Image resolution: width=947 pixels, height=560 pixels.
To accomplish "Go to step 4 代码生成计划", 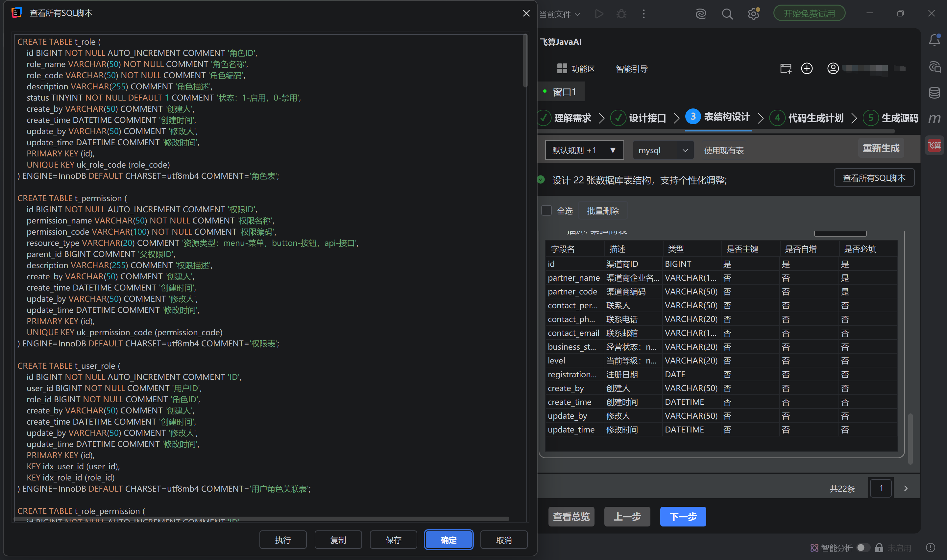I will 807,118.
